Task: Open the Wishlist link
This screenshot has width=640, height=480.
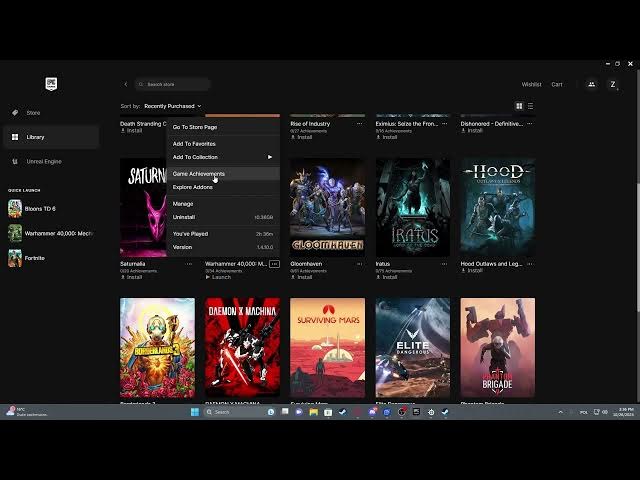Action: [x=531, y=84]
